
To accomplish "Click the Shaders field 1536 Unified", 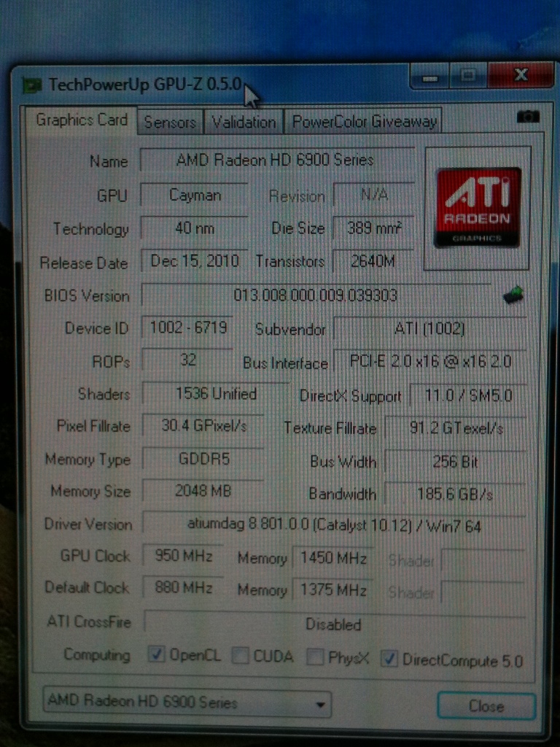I will coord(215,394).
